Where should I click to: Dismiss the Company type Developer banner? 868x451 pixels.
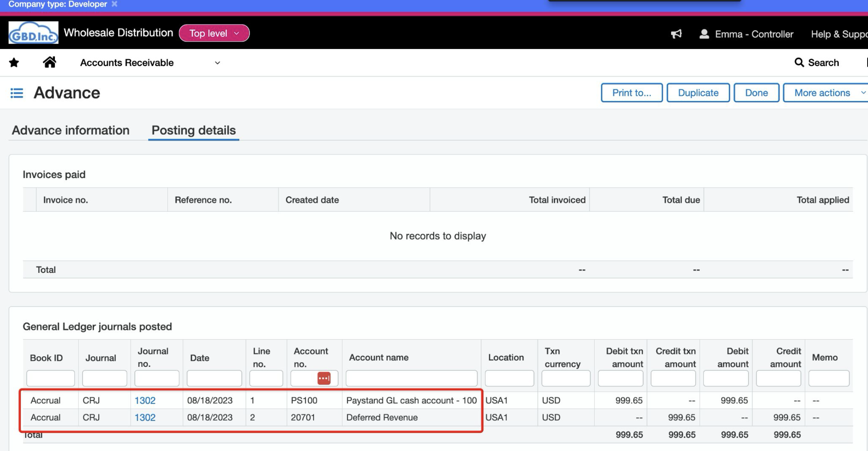click(x=114, y=4)
